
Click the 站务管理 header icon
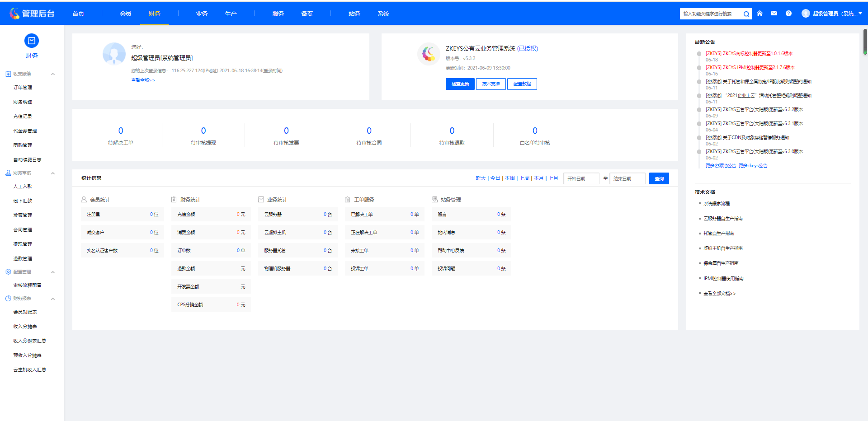click(434, 199)
